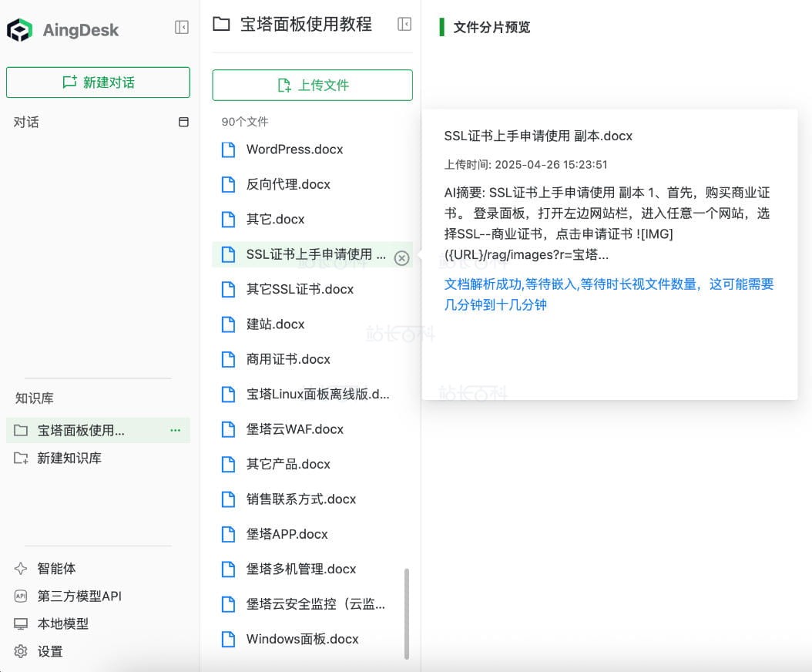Click the 上传文件 button
The image size is (812, 672).
click(312, 85)
